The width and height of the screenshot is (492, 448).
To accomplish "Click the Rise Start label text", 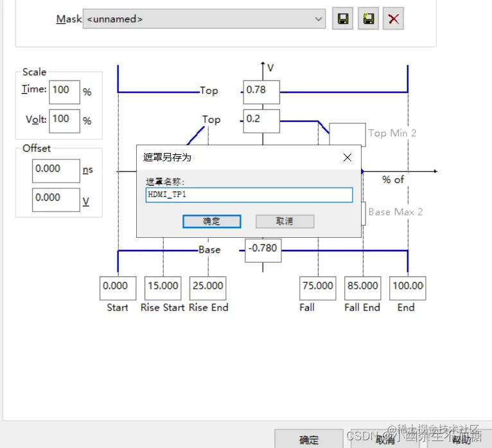I will coord(163,307).
